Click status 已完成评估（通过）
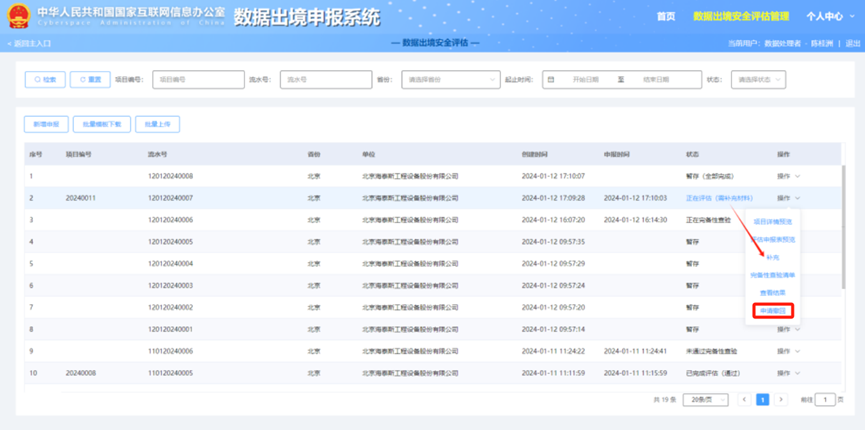 click(713, 373)
